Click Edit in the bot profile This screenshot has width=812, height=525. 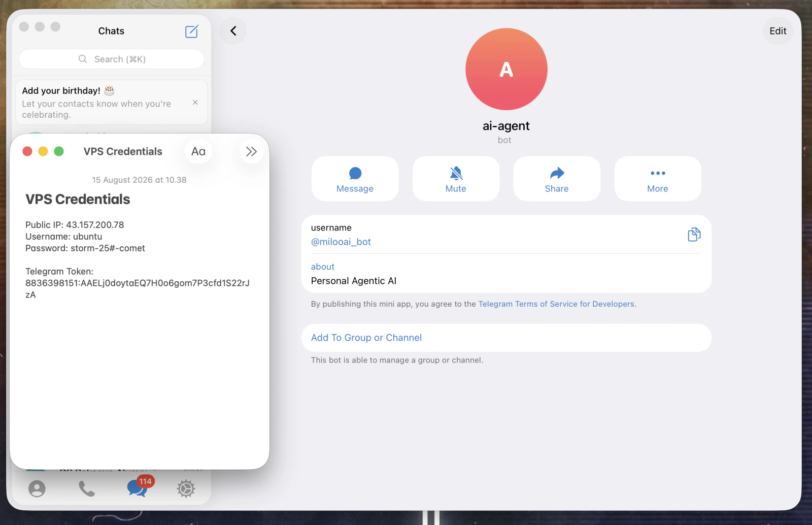pos(777,31)
